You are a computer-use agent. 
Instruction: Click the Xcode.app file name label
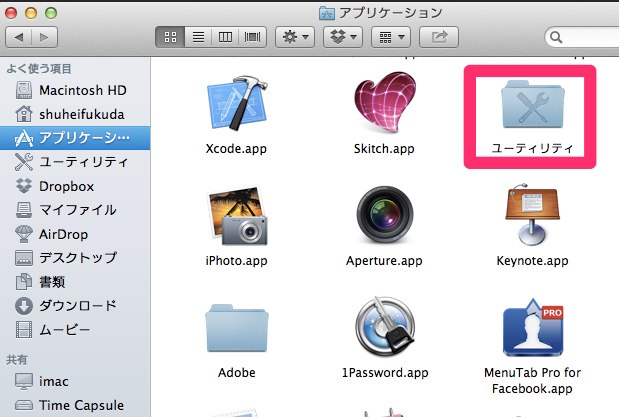pyautogui.click(x=236, y=149)
